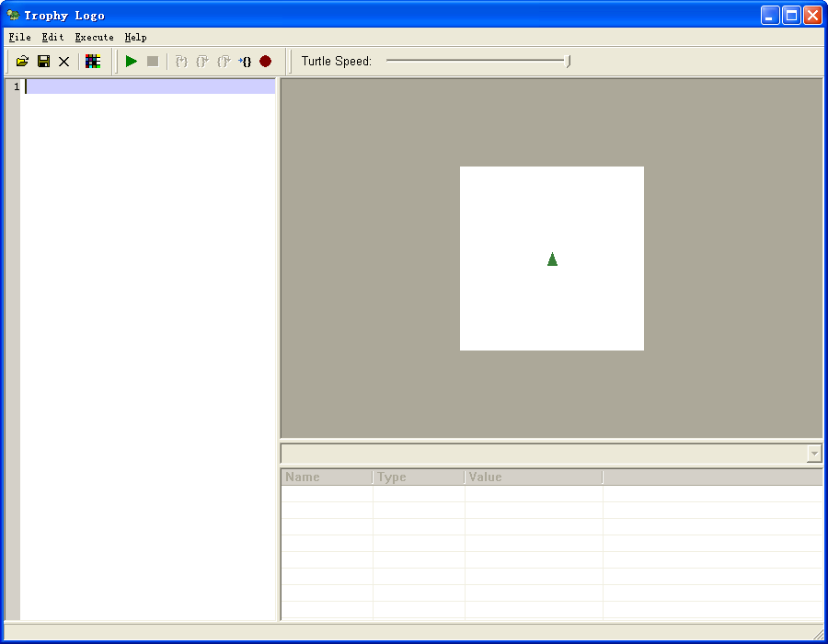
Task: Click the Value column header
Action: pos(533,477)
